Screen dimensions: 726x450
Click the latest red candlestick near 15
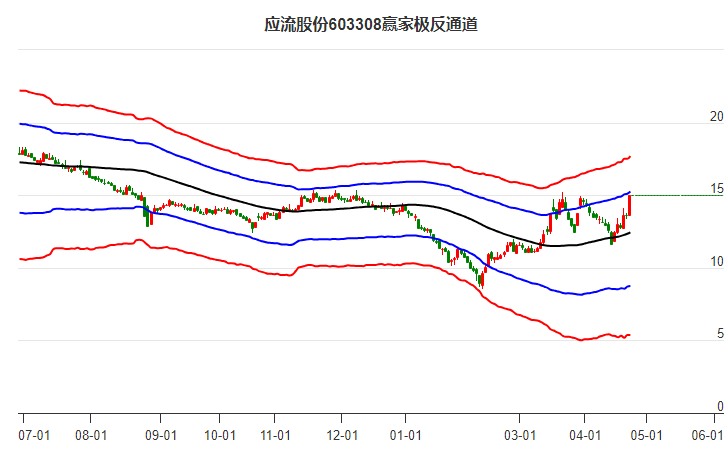(x=630, y=205)
